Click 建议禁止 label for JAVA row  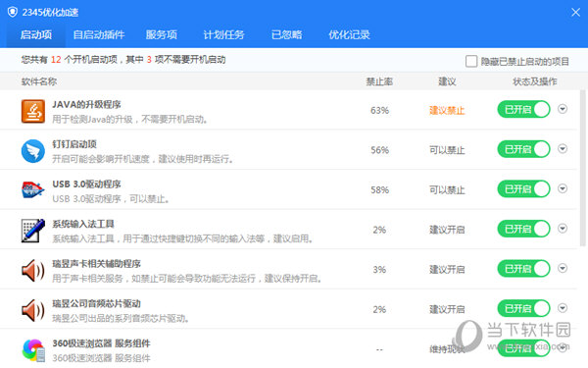click(447, 110)
